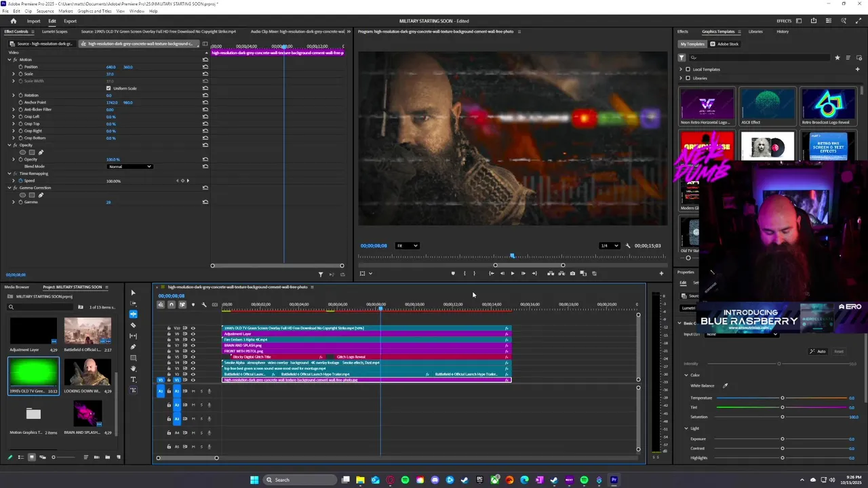Expand Local Templates folder
The image size is (868, 488).
[682, 69]
